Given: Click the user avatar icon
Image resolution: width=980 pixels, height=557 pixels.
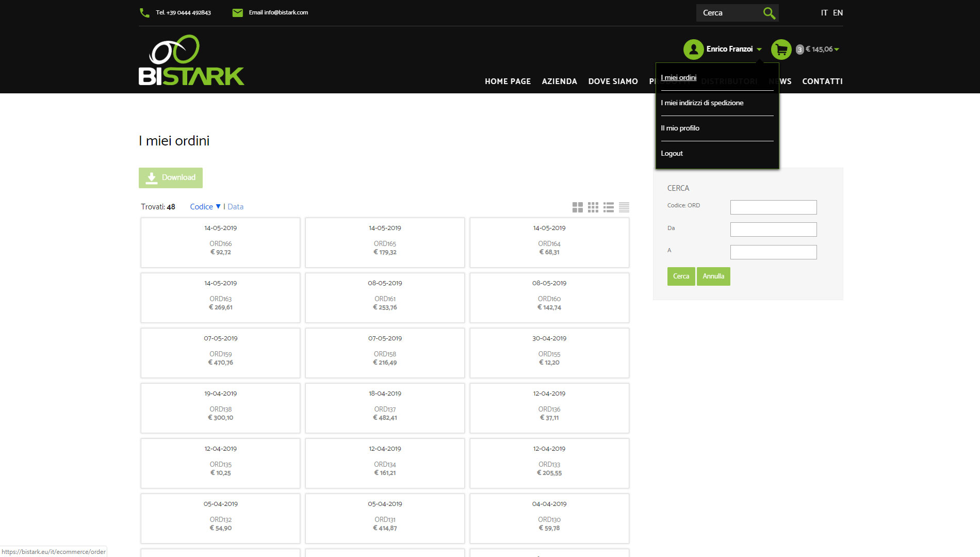Looking at the screenshot, I should (x=693, y=50).
